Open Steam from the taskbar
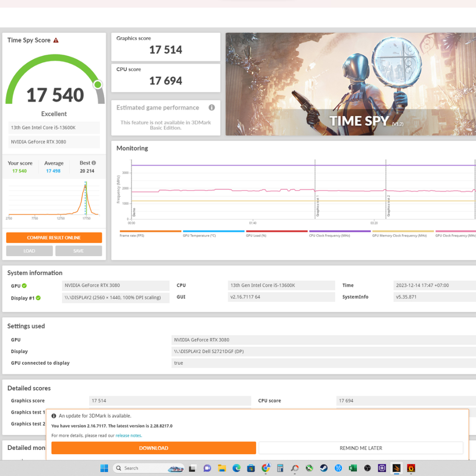Image resolution: width=476 pixels, height=476 pixels. (x=324, y=468)
